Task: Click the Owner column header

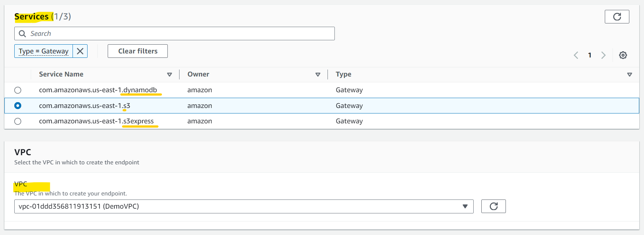Action: coord(198,74)
